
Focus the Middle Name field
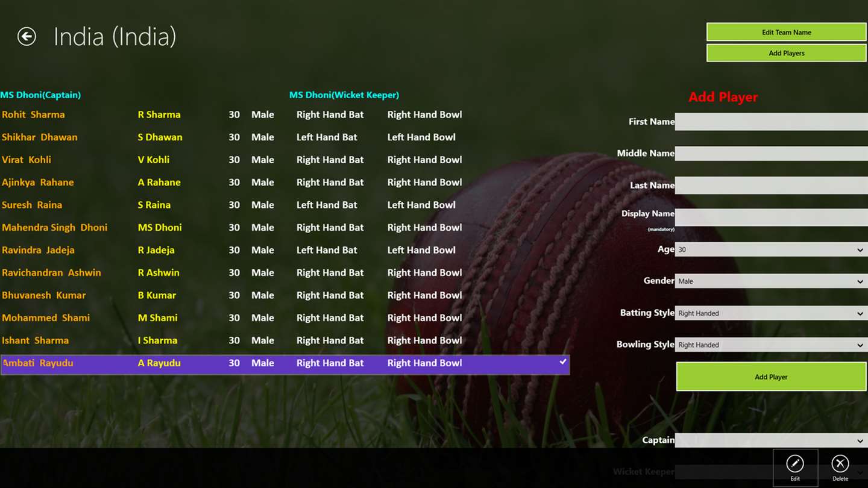coord(772,154)
